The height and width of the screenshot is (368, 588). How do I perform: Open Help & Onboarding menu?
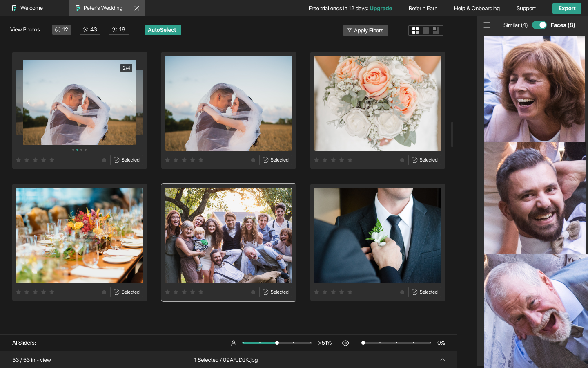click(477, 8)
